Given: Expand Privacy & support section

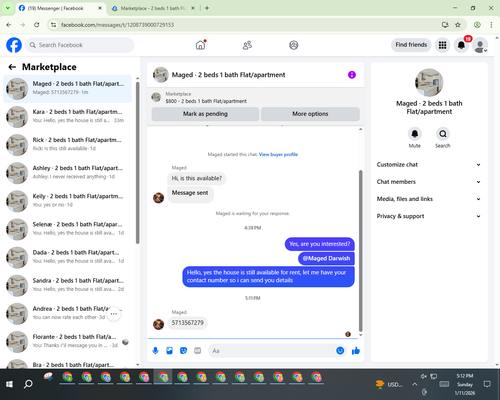Looking at the screenshot, I should coord(429,216).
